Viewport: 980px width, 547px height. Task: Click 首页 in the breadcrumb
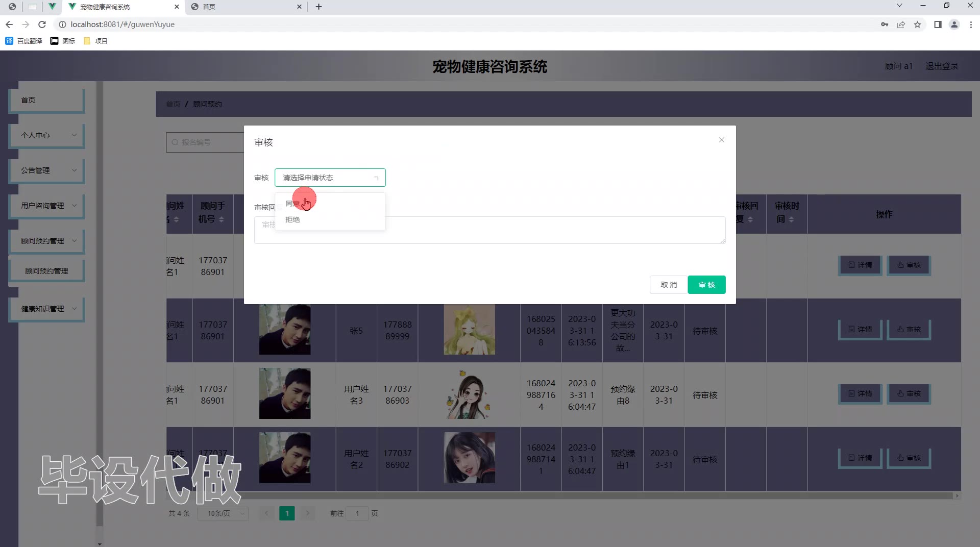click(x=173, y=104)
